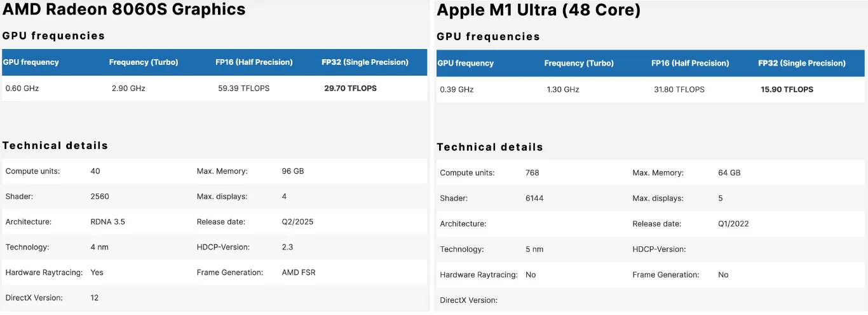
Task: Click "Release date:" label in the AMD panel
Action: point(221,222)
